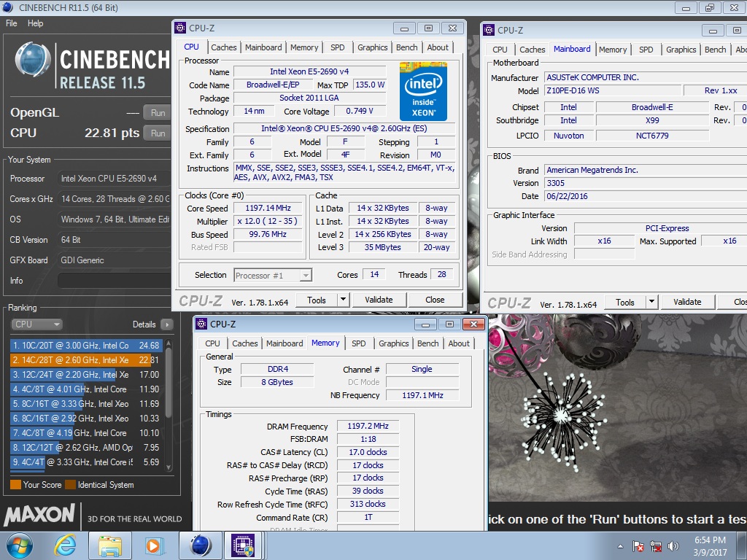Switch to Cinebench via its taskbar icon
Screen dimensions: 747x560
200,545
